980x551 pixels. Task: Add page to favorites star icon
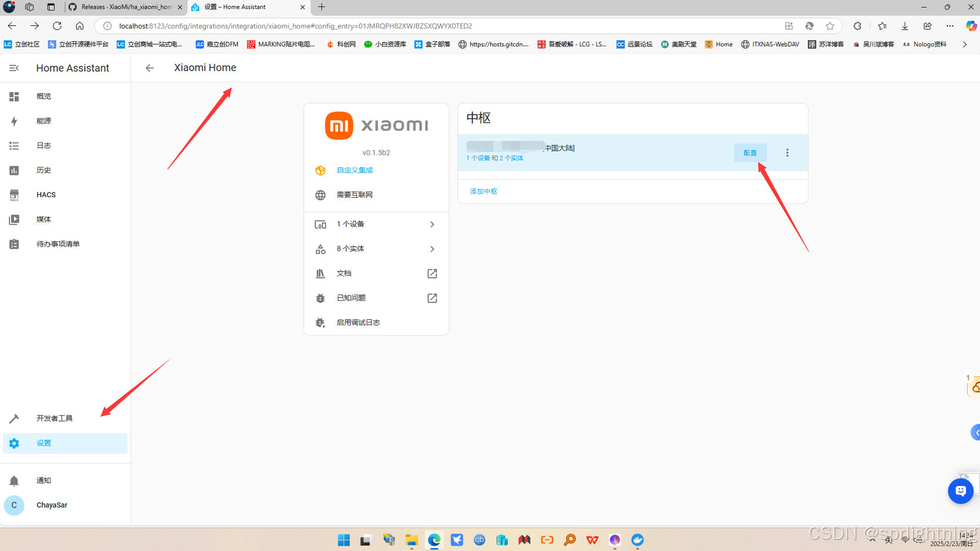pos(830,26)
